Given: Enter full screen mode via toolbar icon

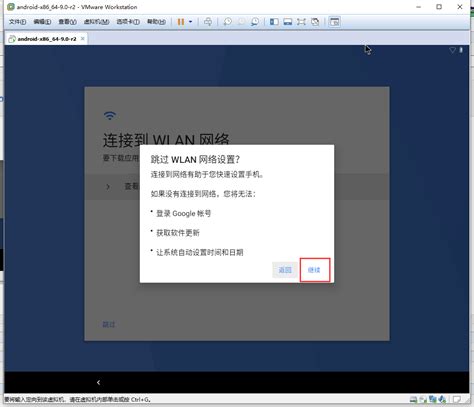Looking at the screenshot, I should click(x=301, y=22).
